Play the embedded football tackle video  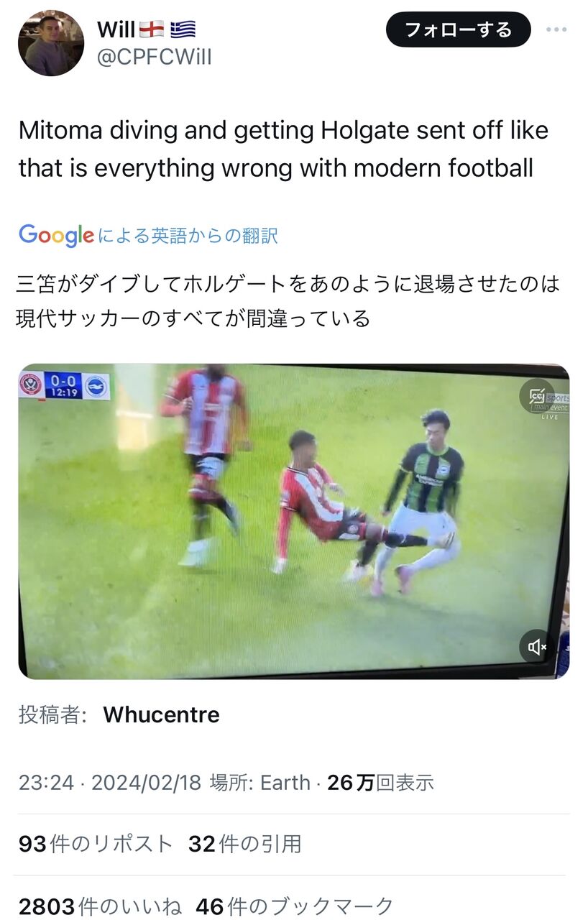293,521
